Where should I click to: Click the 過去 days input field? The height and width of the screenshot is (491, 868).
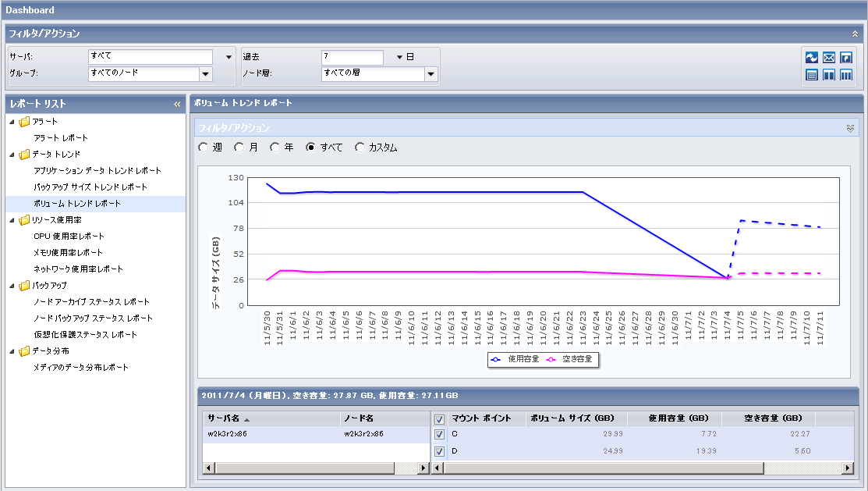point(352,57)
